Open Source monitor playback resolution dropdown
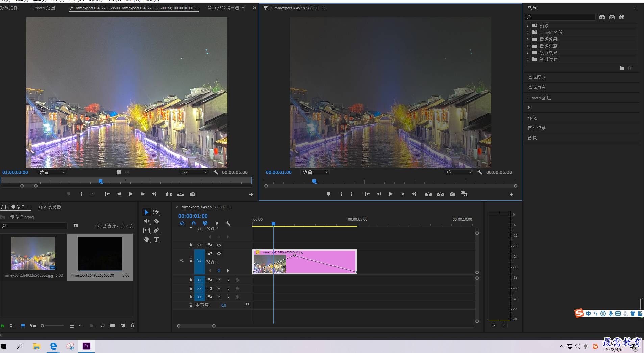This screenshot has width=644, height=353. point(194,172)
